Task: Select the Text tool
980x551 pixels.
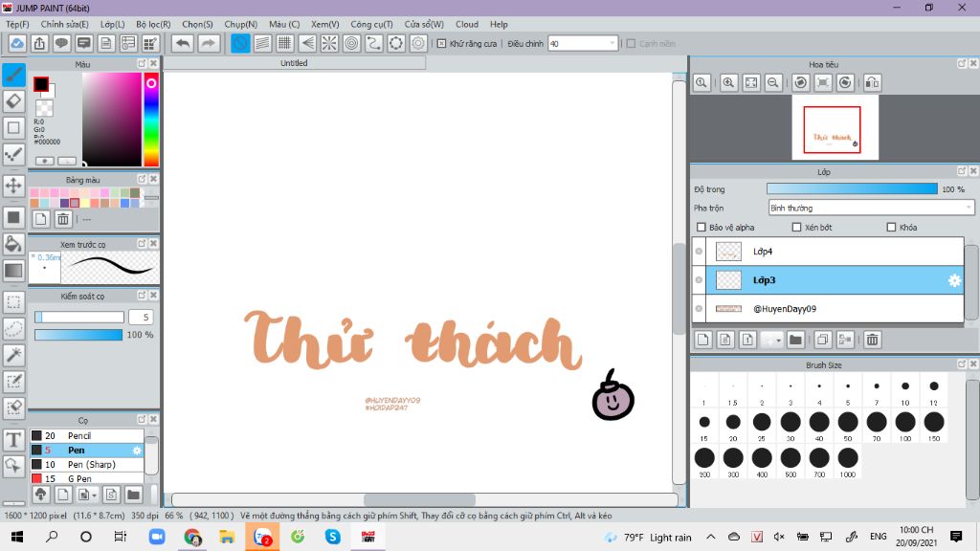Action: click(x=13, y=440)
